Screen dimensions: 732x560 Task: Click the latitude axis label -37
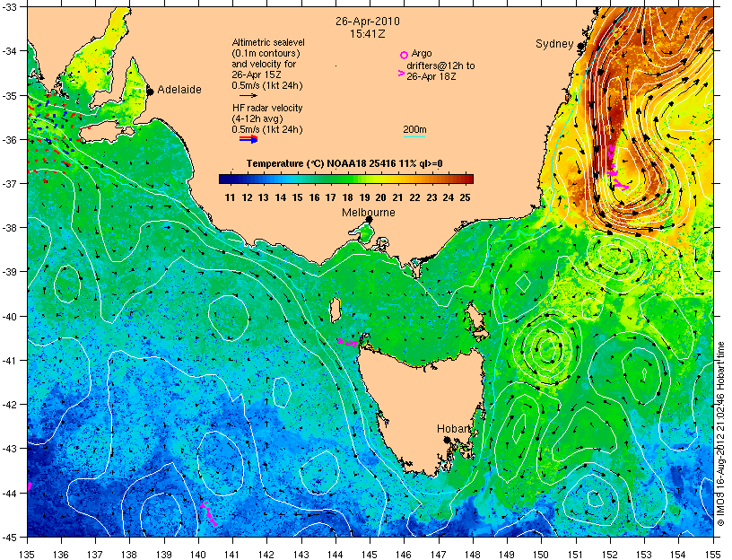(x=10, y=184)
